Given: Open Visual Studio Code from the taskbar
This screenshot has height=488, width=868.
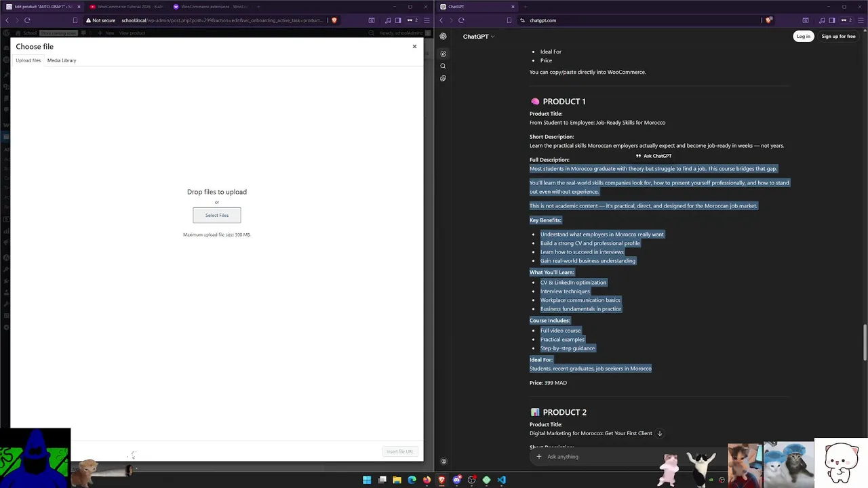Looking at the screenshot, I should [501, 480].
